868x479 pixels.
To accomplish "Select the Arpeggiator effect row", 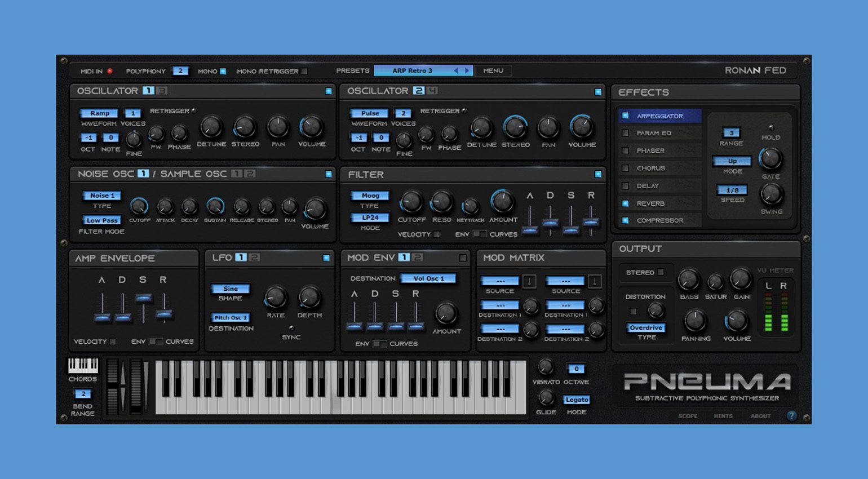I will click(659, 116).
